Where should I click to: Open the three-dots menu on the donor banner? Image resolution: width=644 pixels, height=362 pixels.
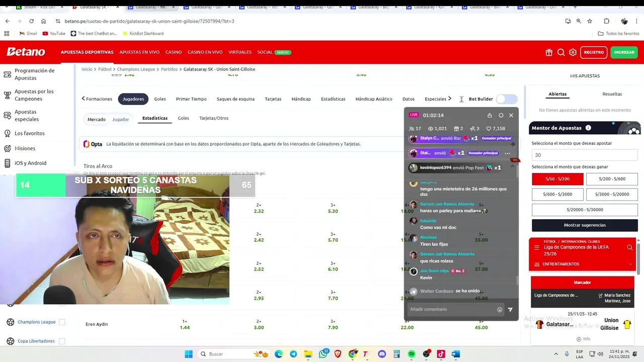coord(507,153)
